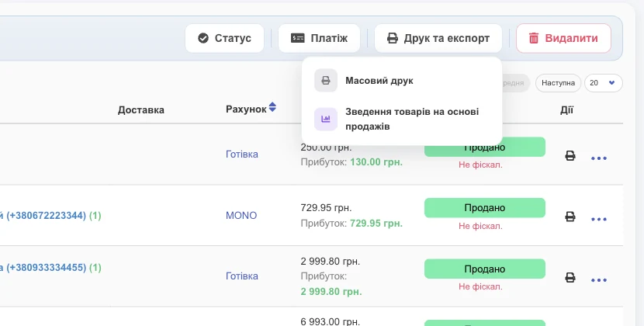Click the trash icon on Видалити button
The width and height of the screenshot is (644, 326).
tap(534, 38)
